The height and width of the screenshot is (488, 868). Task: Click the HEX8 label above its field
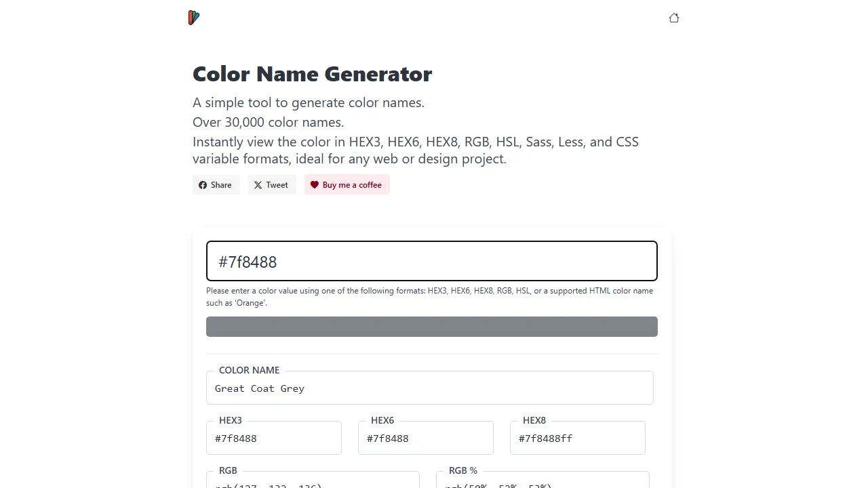click(534, 420)
